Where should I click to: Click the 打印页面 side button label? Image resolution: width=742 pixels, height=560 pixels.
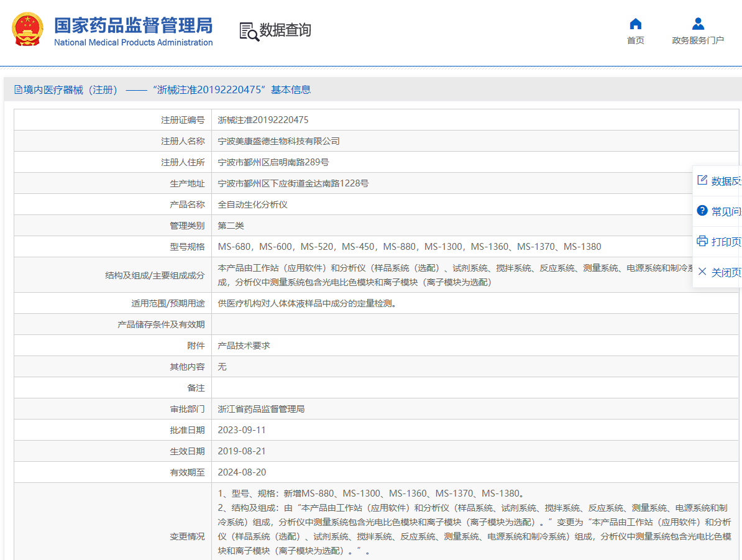pos(726,242)
